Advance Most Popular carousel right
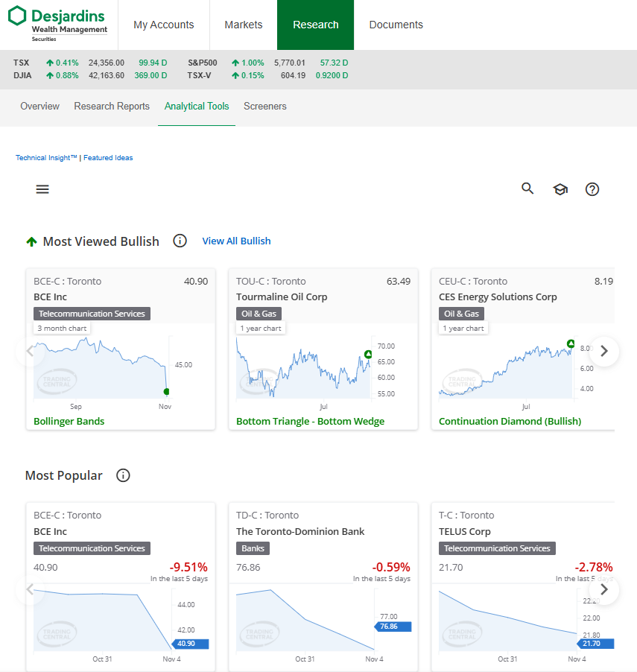 pos(604,590)
